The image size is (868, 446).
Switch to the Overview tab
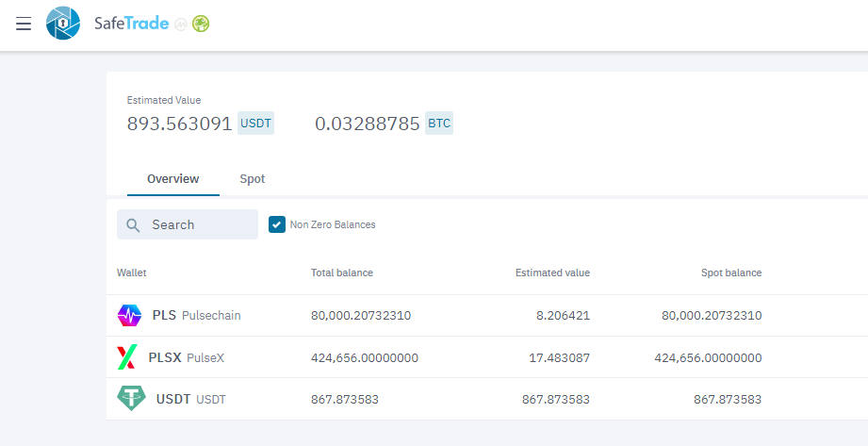pos(173,179)
